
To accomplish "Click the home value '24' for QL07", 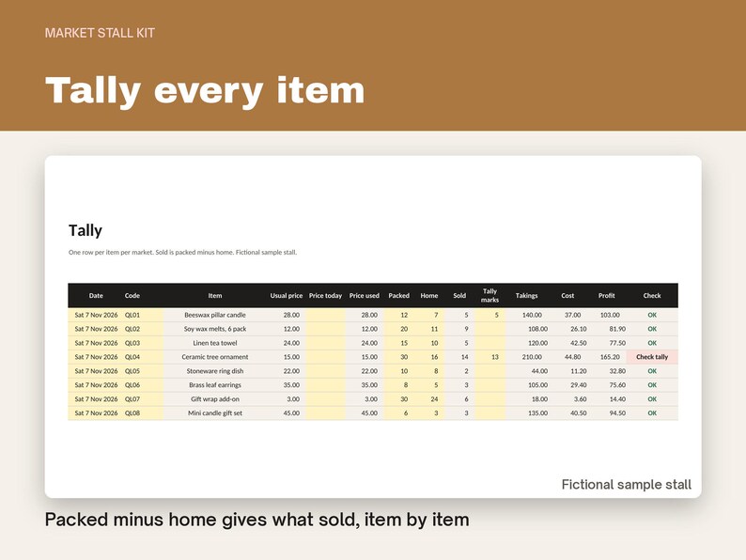I will (x=434, y=399).
